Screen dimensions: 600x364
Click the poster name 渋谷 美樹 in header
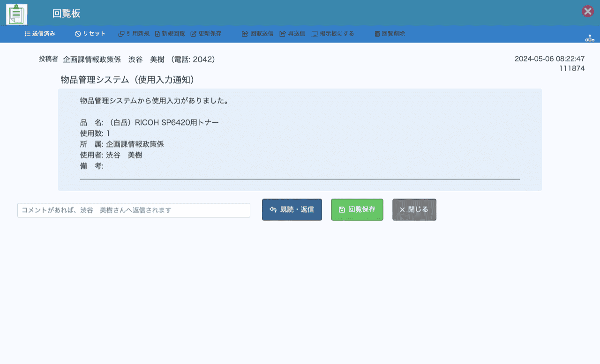149,59
